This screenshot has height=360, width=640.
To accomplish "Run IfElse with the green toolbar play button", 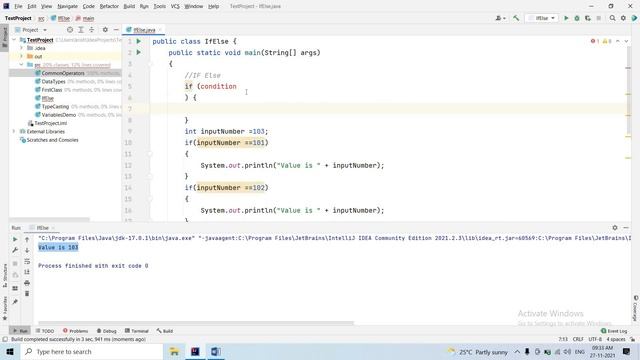I will pyautogui.click(x=566, y=18).
